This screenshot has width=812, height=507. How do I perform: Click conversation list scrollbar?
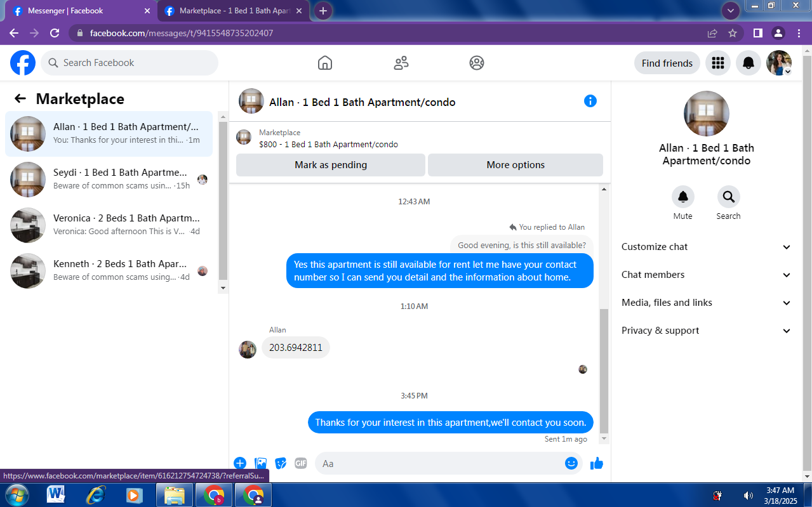(223, 202)
